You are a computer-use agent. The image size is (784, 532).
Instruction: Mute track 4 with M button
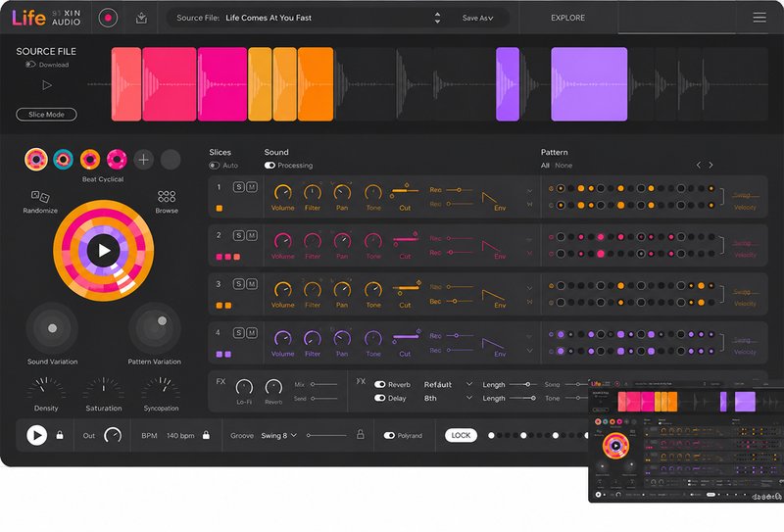(x=252, y=332)
